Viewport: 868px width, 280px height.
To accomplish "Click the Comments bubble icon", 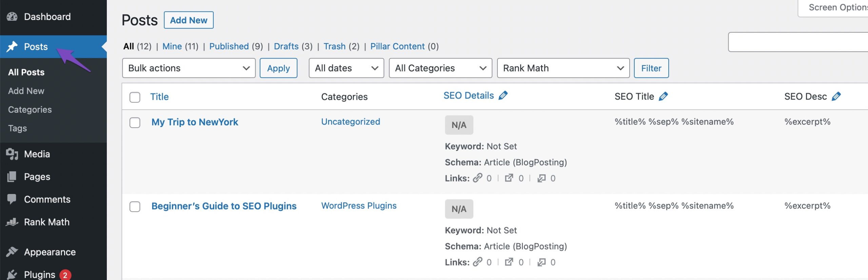I will (12, 199).
